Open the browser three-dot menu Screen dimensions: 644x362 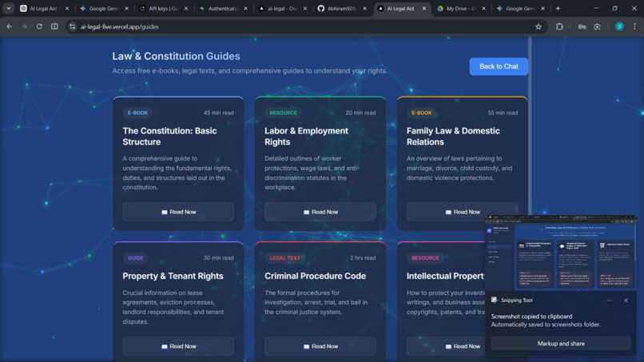[634, 26]
